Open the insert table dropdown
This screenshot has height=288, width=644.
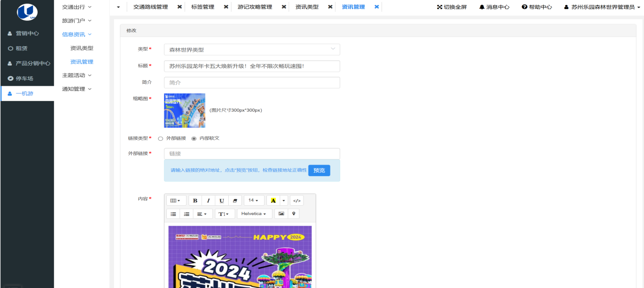point(176,201)
